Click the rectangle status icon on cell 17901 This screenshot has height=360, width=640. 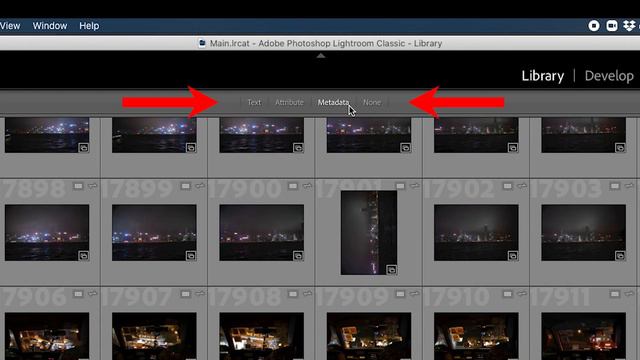pyautogui.click(x=400, y=186)
